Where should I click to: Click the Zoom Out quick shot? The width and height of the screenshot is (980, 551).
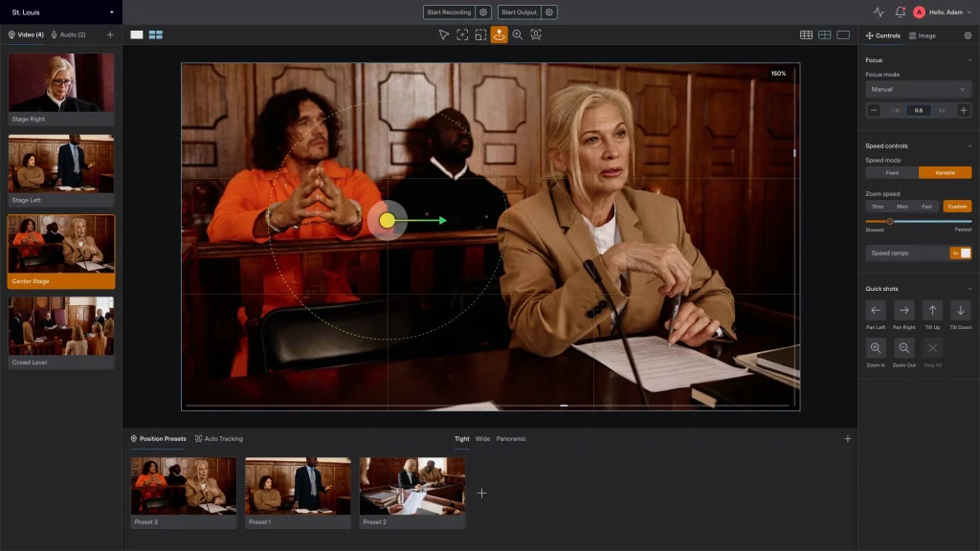903,348
